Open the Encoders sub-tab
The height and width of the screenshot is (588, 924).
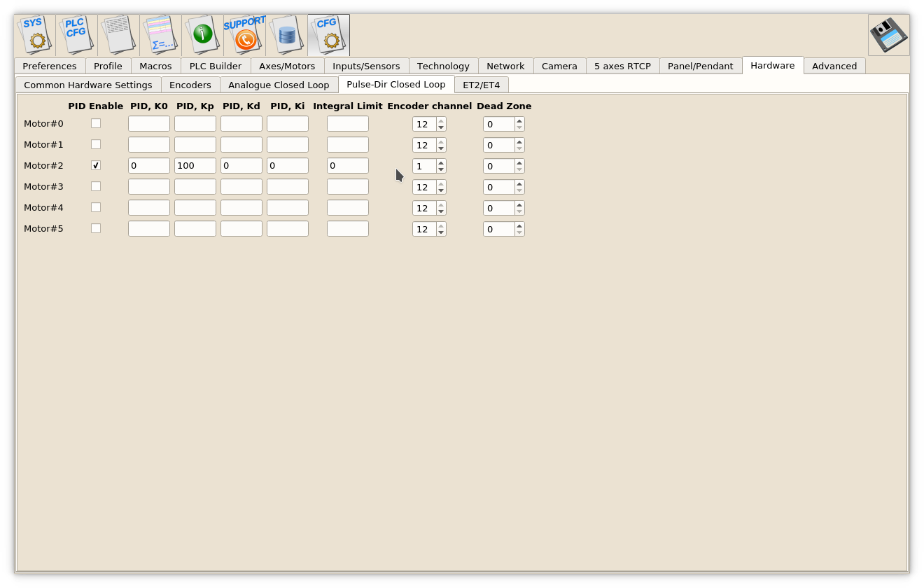[x=190, y=85]
